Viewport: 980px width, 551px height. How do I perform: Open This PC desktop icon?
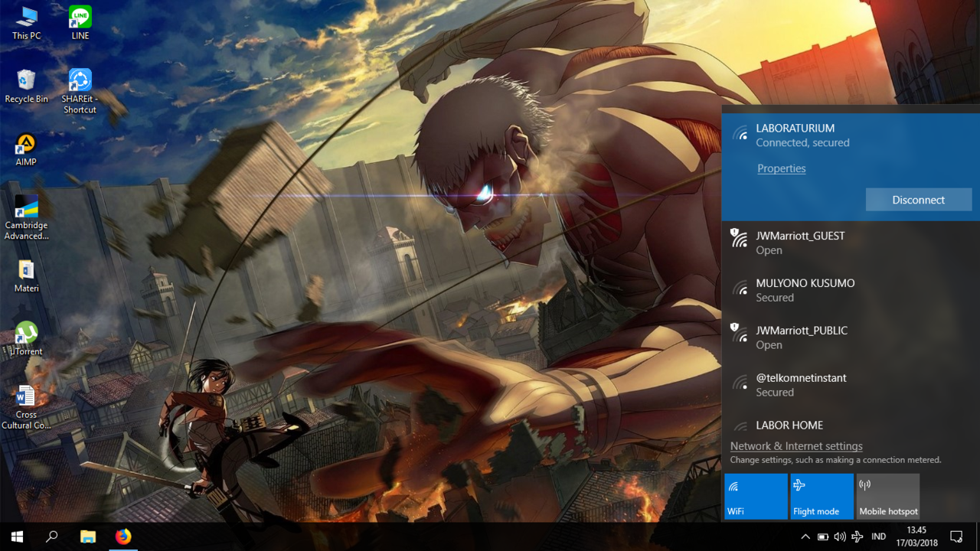click(x=26, y=23)
